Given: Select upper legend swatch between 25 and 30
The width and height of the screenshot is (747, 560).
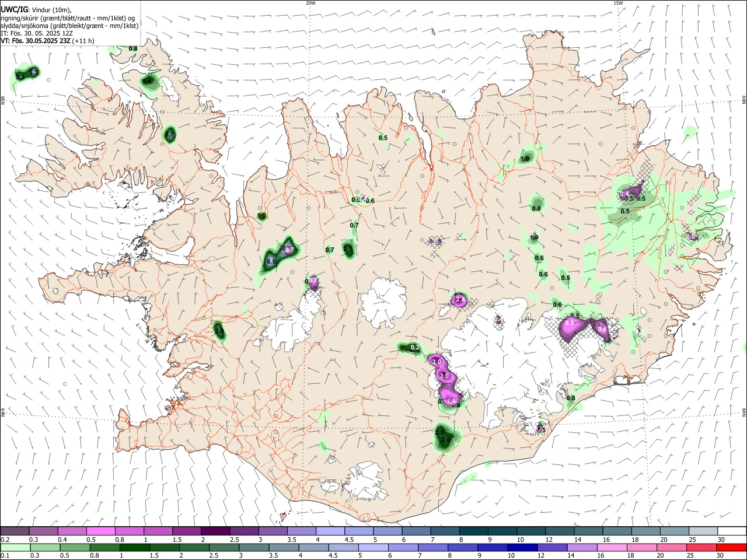Looking at the screenshot, I should pyautogui.click(x=703, y=531).
